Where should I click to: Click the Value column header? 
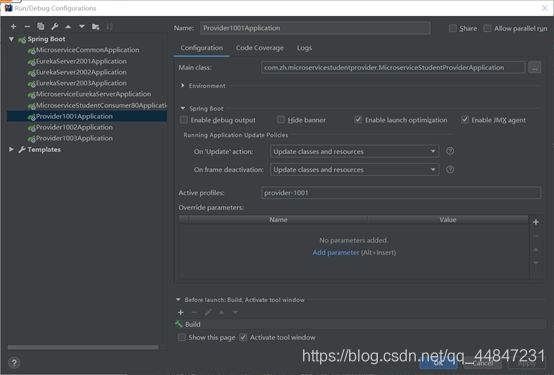point(448,219)
